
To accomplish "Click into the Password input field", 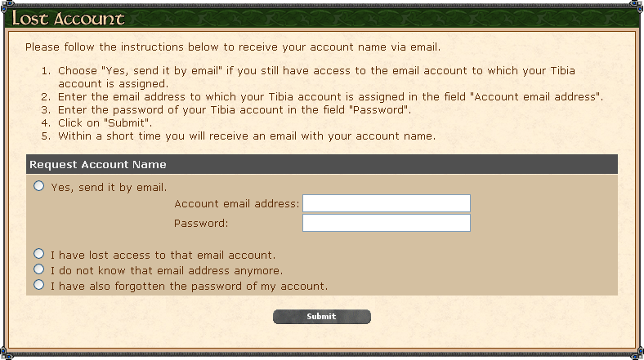I will pos(387,223).
